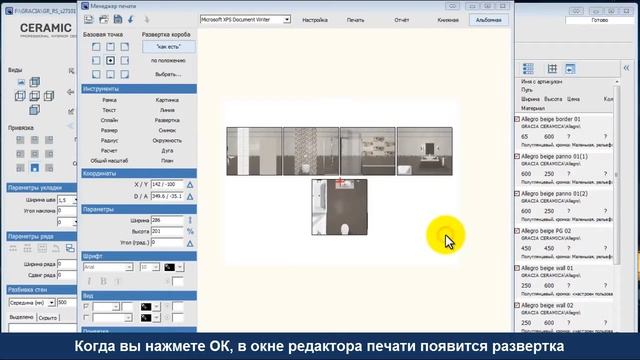
Task: Switch to Книжная orientation
Action: 448,20
